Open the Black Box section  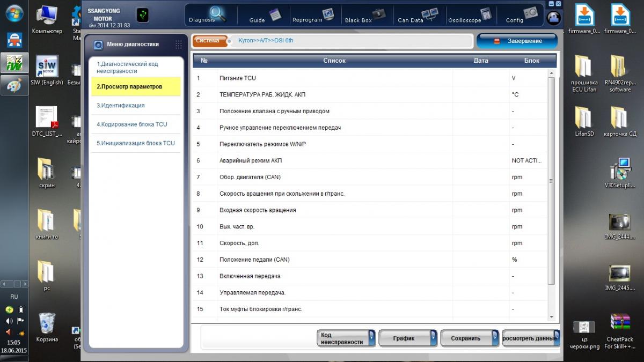tap(365, 16)
